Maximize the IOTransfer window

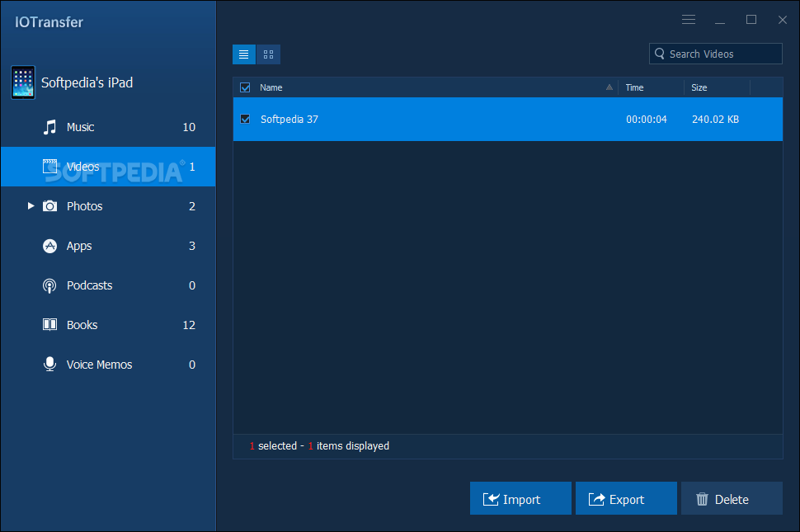coord(751,19)
